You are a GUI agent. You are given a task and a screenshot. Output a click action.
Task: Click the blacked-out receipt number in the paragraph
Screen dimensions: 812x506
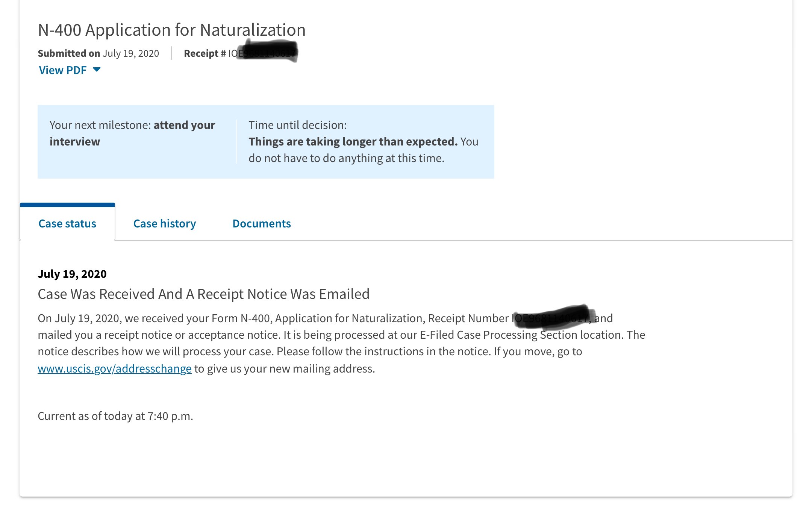[553, 317]
